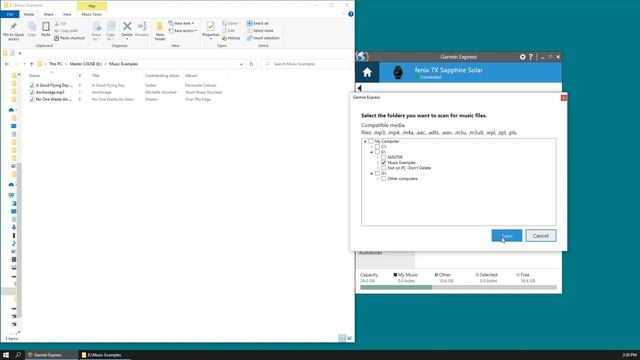Open the File tab in Explorer
Viewport: 640px width, 360px height.
[10, 14]
